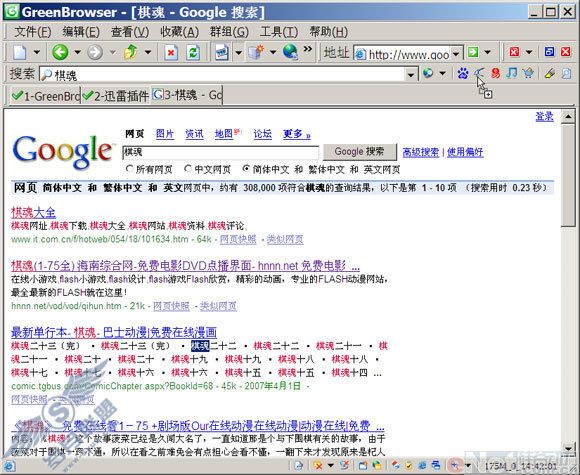
Task: Click the 登录 link
Action: pyautogui.click(x=544, y=117)
